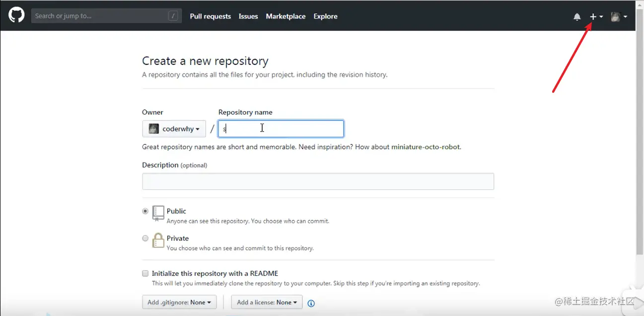Enable Initialize this repository with a README

[x=145, y=273]
